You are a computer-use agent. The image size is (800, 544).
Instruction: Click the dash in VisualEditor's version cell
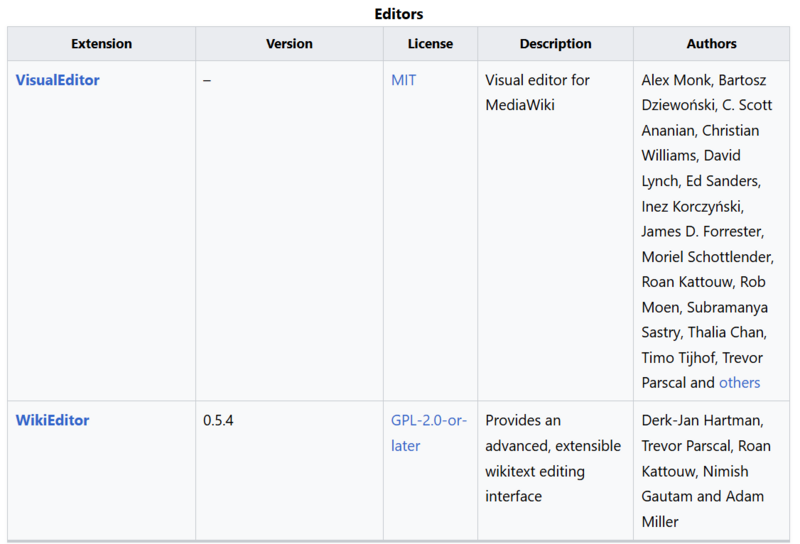tap(207, 81)
